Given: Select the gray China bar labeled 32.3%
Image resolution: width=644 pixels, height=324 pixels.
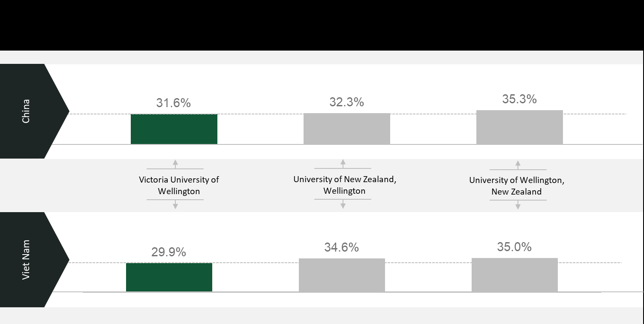Looking at the screenshot, I should (x=346, y=129).
